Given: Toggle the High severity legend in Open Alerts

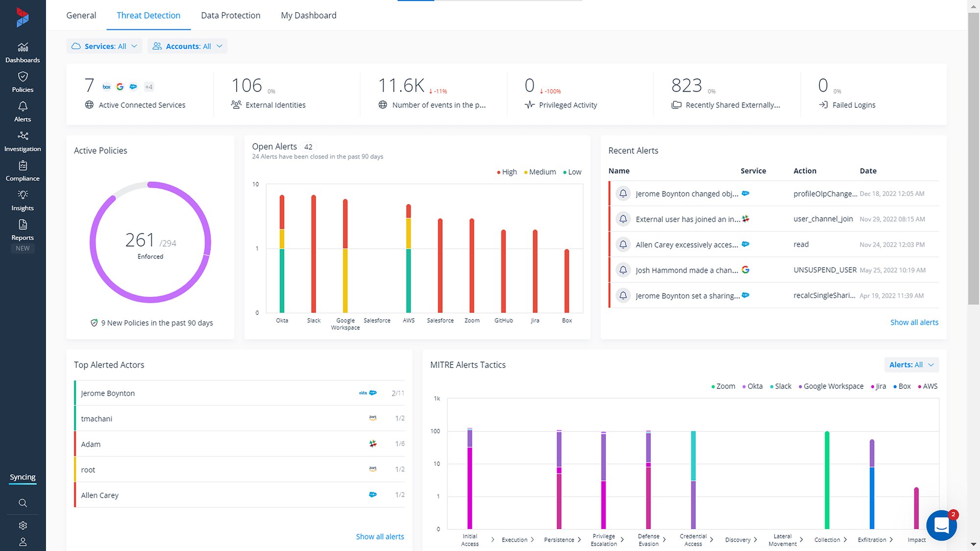Looking at the screenshot, I should (506, 172).
